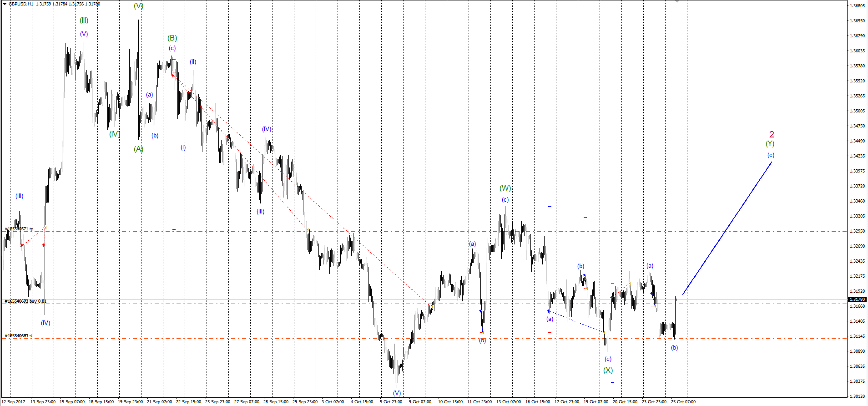This screenshot has width=868, height=406.
Task: Click the '12 Sep 2017' time label
Action: (x=13, y=402)
